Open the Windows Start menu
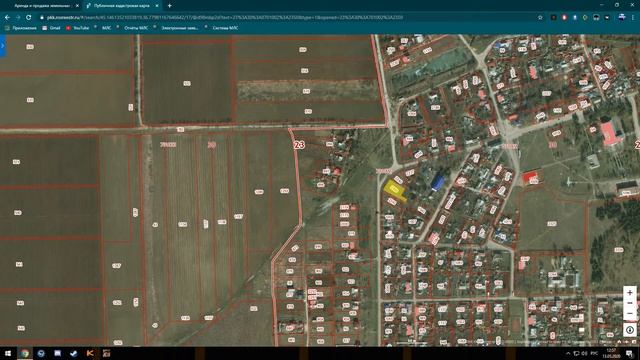Screen dimensions: 640x360 [x=8, y=353]
